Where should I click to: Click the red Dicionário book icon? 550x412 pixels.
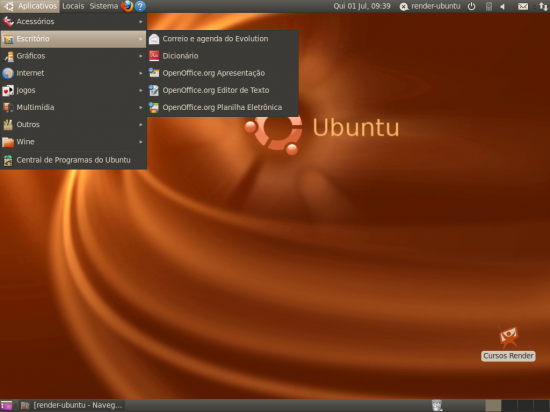click(x=154, y=56)
